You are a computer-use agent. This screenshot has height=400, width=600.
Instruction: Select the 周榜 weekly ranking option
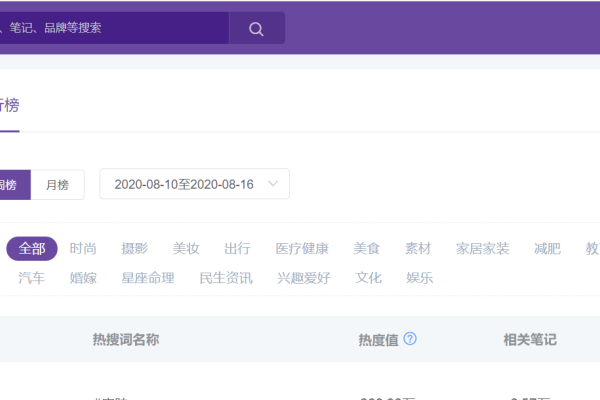(12, 184)
